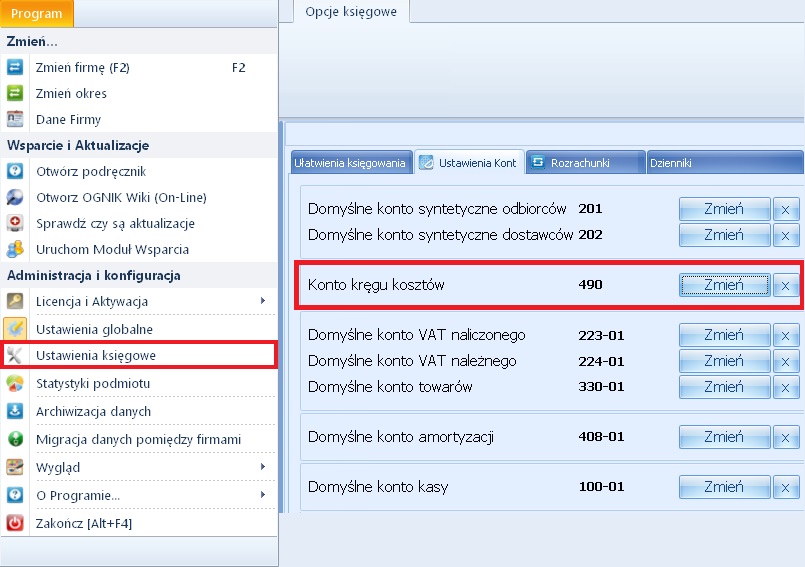Image resolution: width=805 pixels, height=567 pixels.
Task: Open Dane Firmy icon entry
Action: (15, 120)
